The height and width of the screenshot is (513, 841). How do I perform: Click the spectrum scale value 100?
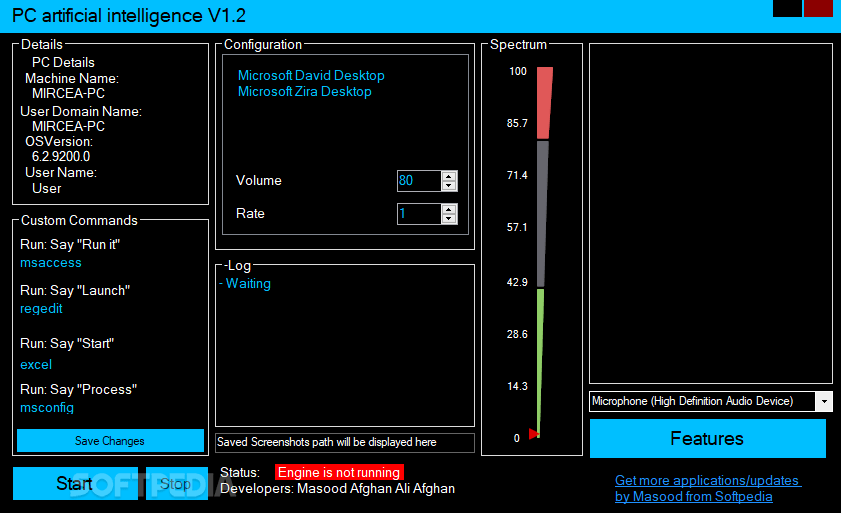(518, 71)
